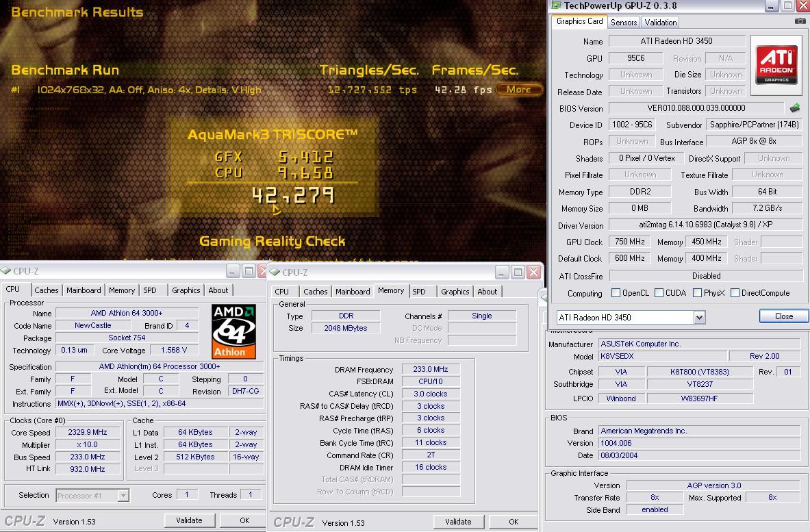Close the CPU-Z Memory window
The width and height of the screenshot is (810, 532).
pos(534,272)
